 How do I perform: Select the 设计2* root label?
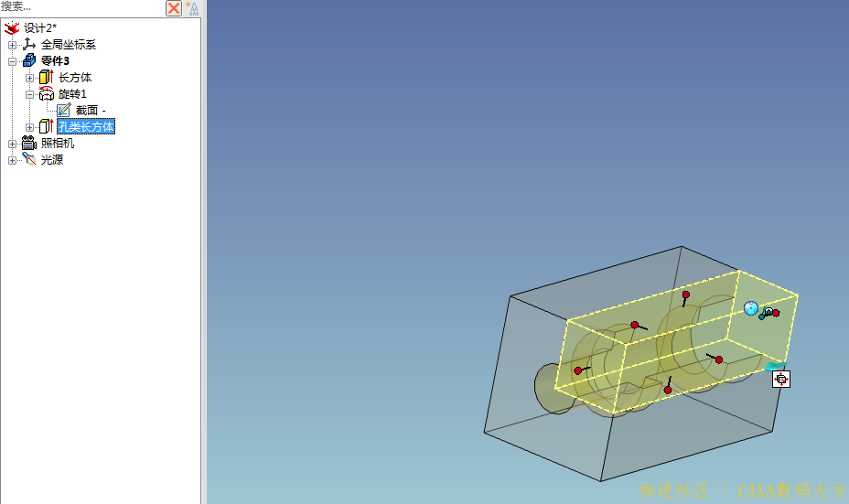coord(40,28)
